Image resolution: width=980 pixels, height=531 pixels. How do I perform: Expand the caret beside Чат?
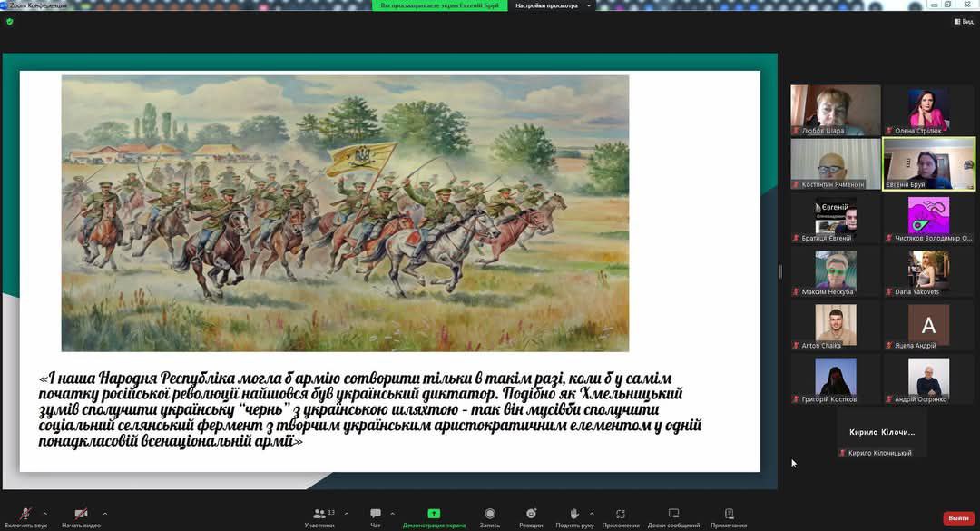point(393,514)
